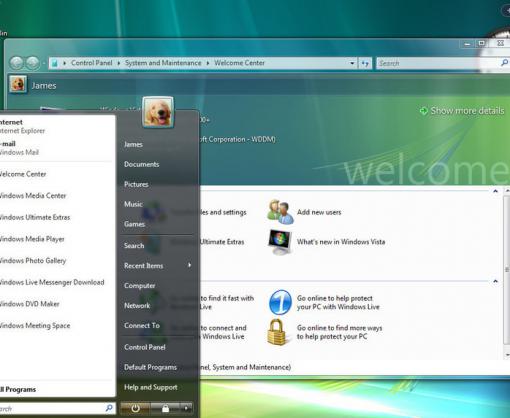Click green Show more details arrow icon

click(x=423, y=111)
